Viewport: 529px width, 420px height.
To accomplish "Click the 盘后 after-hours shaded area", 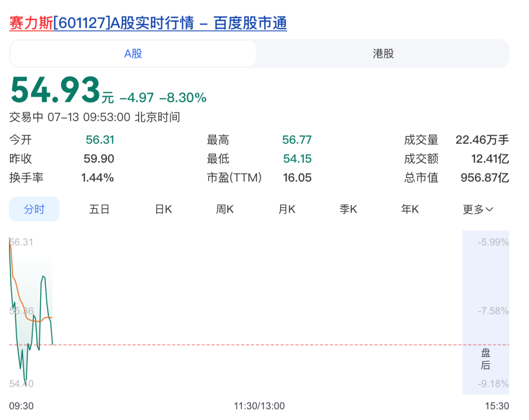I will pyautogui.click(x=485, y=312).
